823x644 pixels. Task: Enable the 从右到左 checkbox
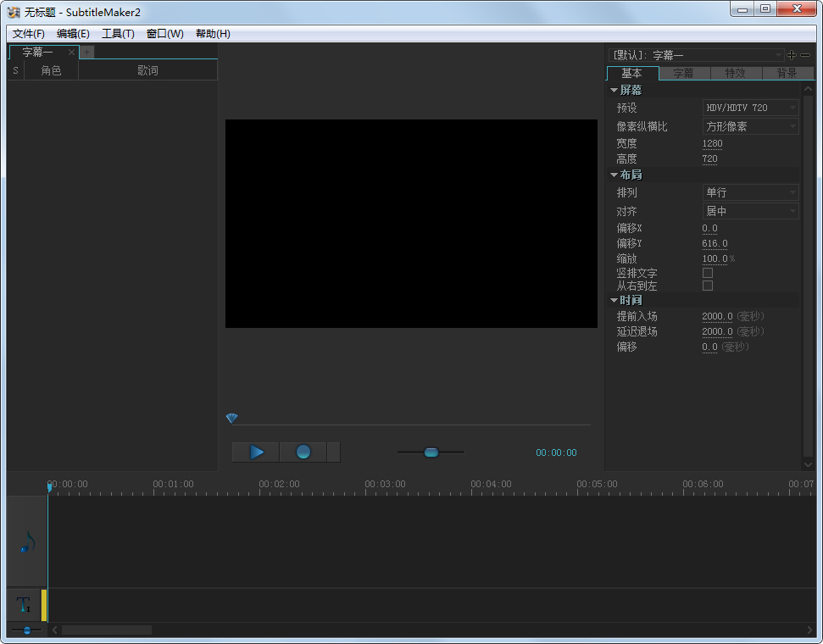(708, 286)
